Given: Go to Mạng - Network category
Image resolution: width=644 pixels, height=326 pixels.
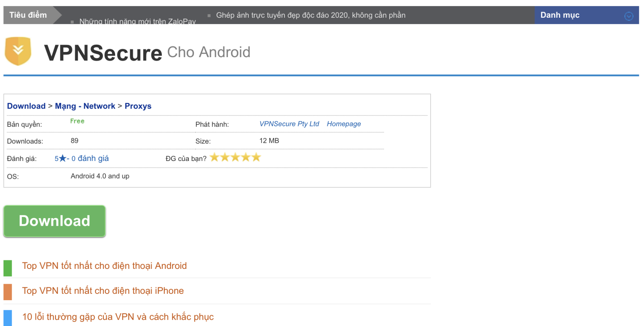Looking at the screenshot, I should 85,106.
